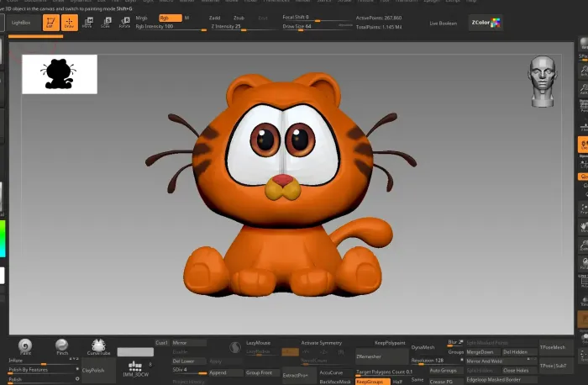Toggle Half option in ZRemesher

(398, 382)
